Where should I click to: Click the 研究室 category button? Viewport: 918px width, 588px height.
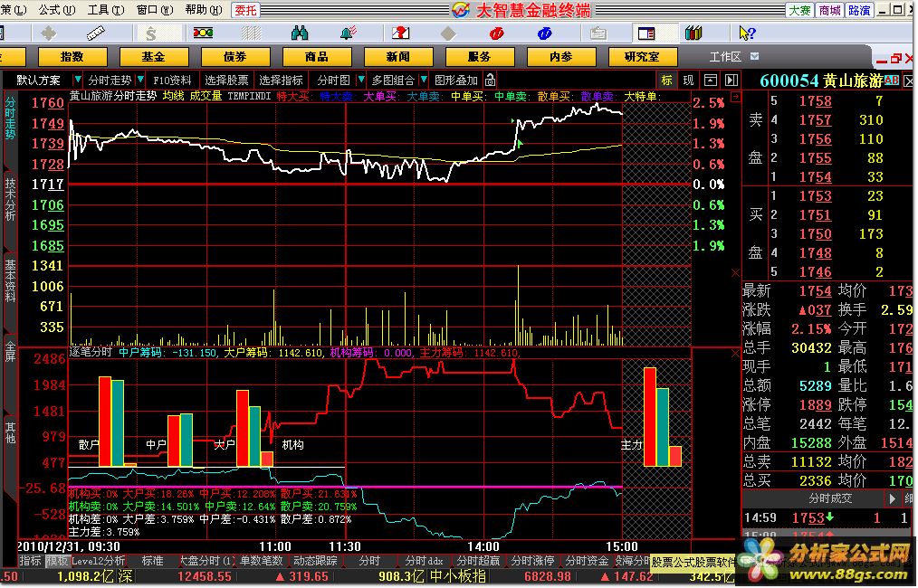(642, 57)
